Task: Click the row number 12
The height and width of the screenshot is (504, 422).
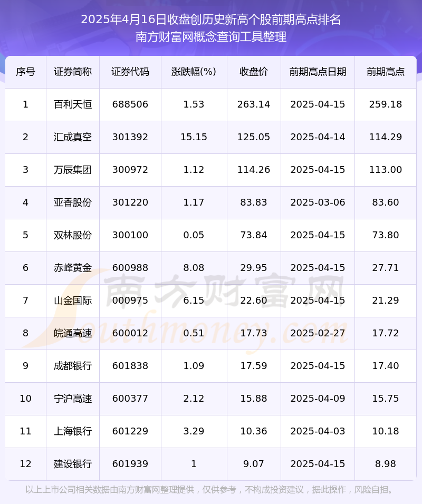Action: (x=25, y=464)
